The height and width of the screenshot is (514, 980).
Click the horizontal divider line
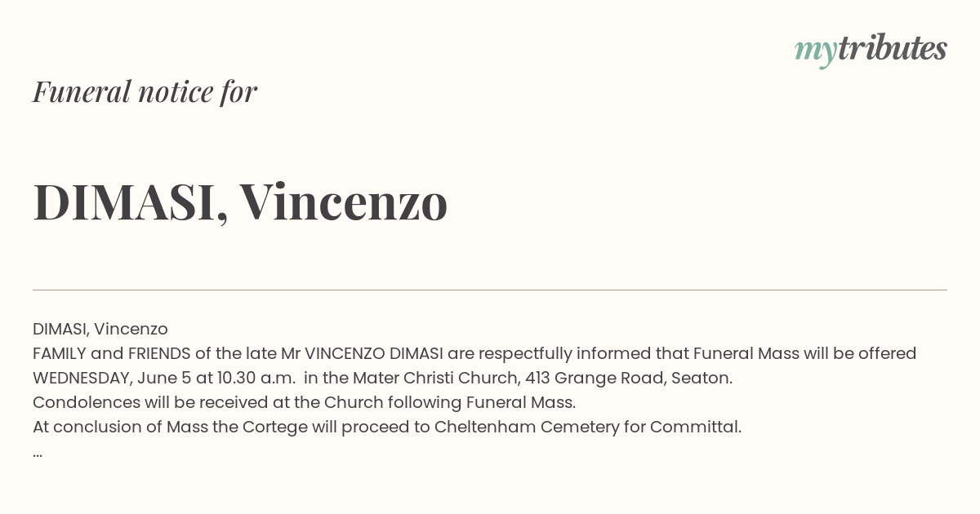tap(490, 290)
